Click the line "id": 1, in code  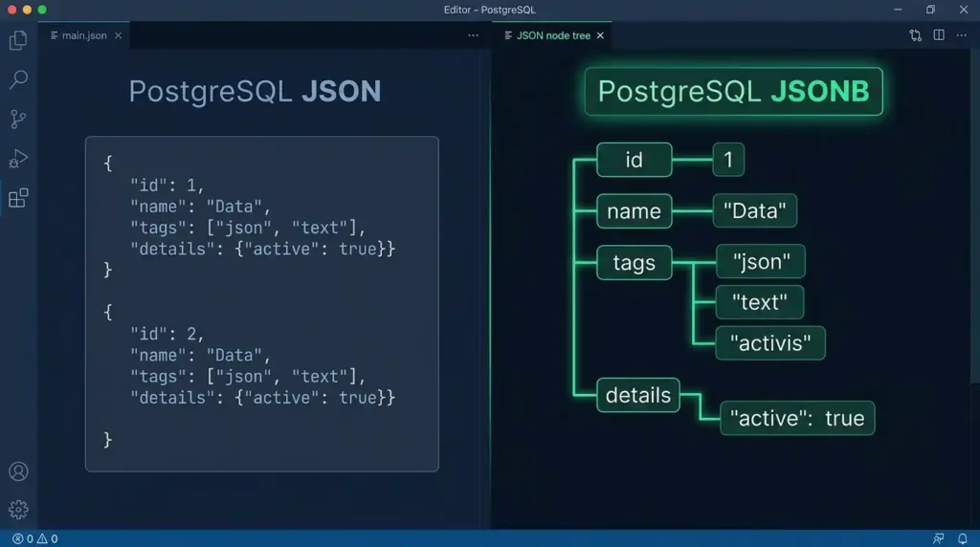(167, 186)
